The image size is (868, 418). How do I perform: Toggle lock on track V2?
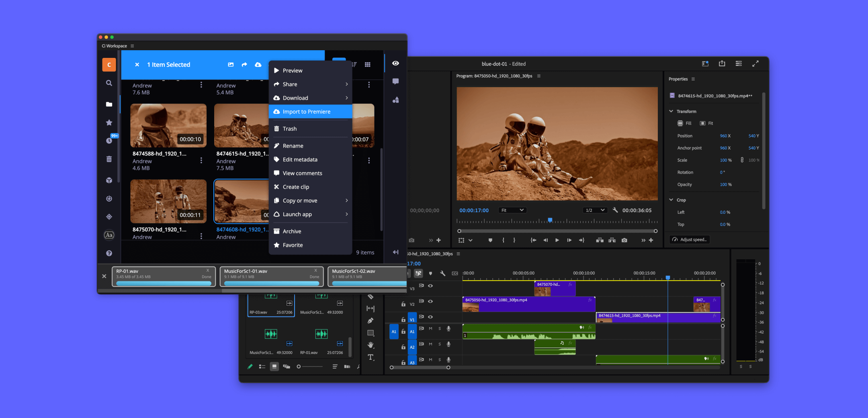tap(403, 304)
